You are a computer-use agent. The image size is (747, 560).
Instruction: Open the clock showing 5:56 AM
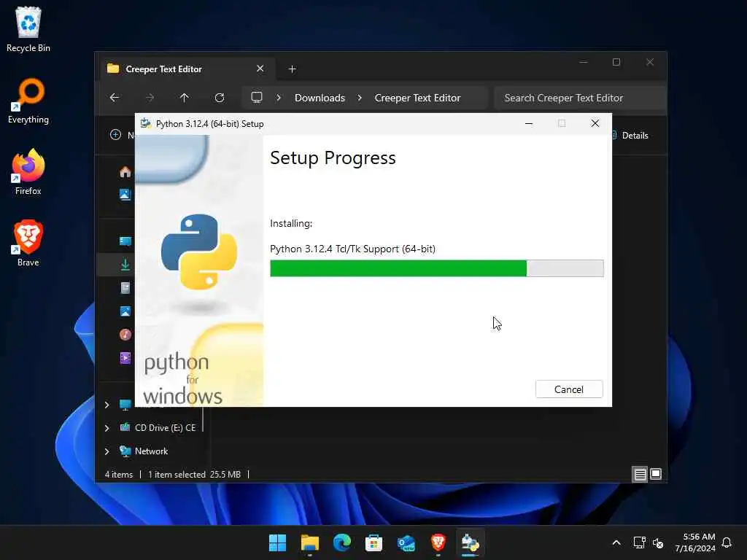[695, 542]
